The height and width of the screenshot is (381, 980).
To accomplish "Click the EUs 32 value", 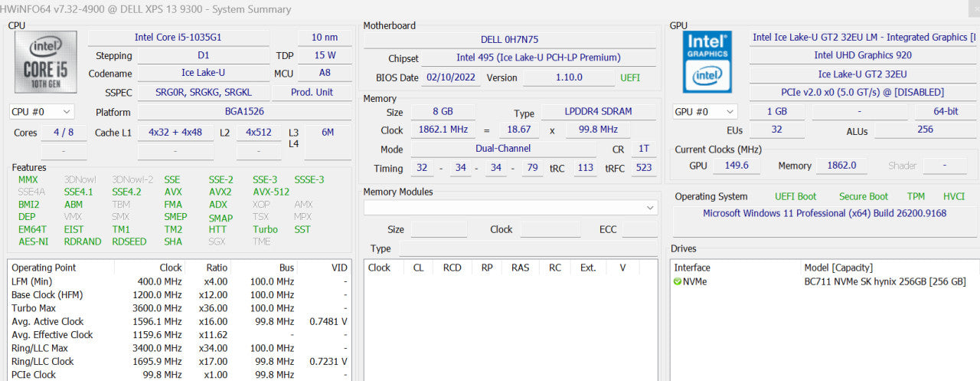I will (x=777, y=130).
